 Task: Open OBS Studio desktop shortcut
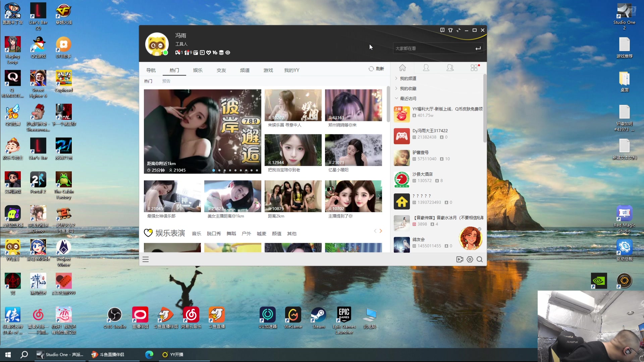click(x=114, y=318)
